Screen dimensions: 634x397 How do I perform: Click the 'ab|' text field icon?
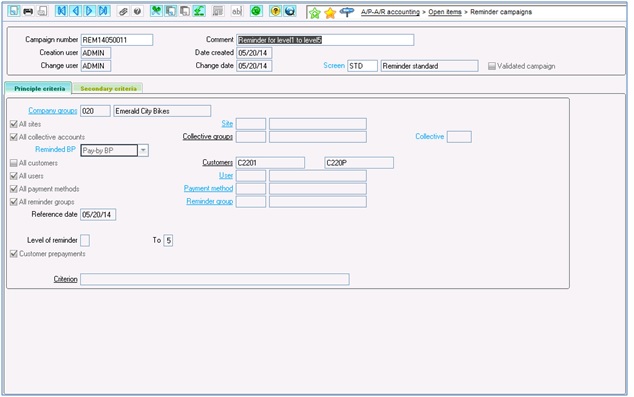(x=237, y=11)
